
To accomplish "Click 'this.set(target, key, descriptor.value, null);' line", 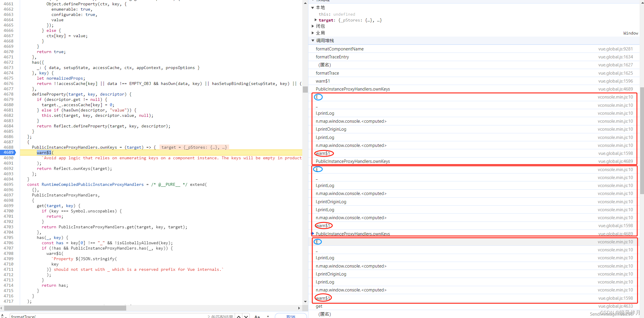I will tap(97, 115).
